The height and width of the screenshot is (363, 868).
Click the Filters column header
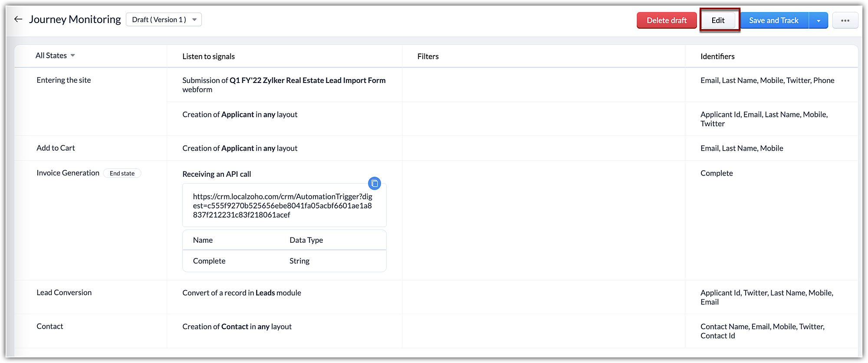tap(428, 56)
